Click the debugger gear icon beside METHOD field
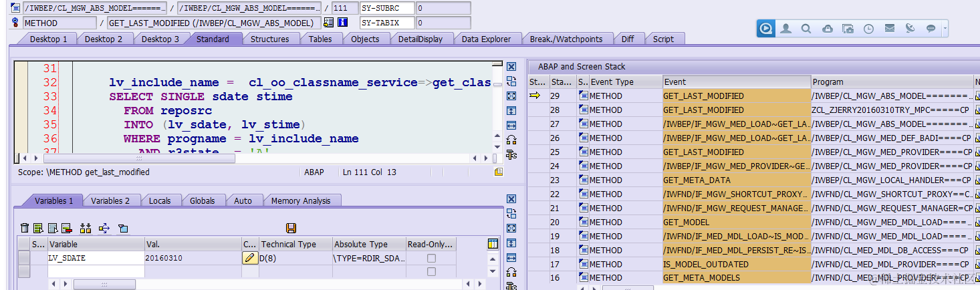Viewport: 980px width, 290px height. coord(16,23)
